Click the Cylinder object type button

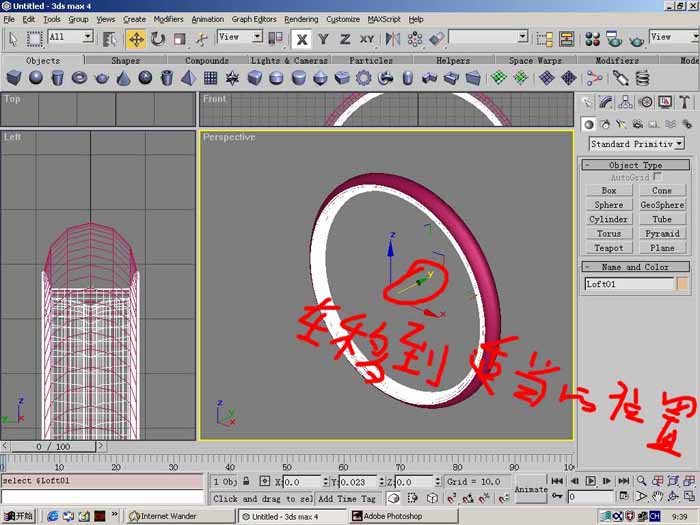(608, 219)
